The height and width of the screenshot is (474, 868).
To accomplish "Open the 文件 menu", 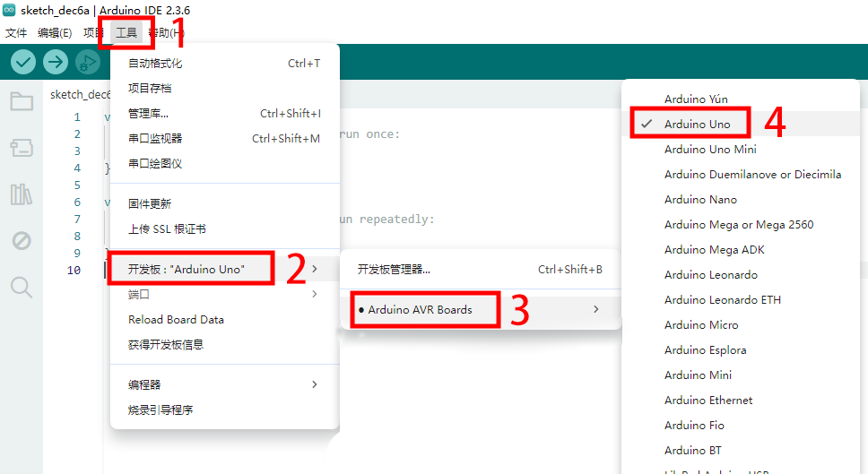I will coord(16,32).
